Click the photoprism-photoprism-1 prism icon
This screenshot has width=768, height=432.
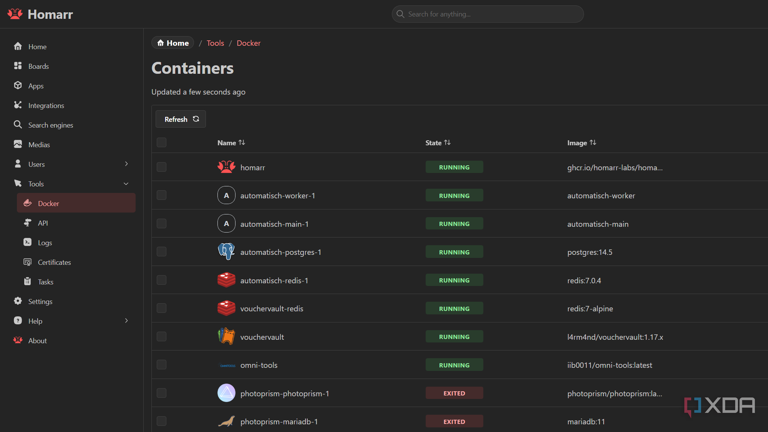coord(226,393)
